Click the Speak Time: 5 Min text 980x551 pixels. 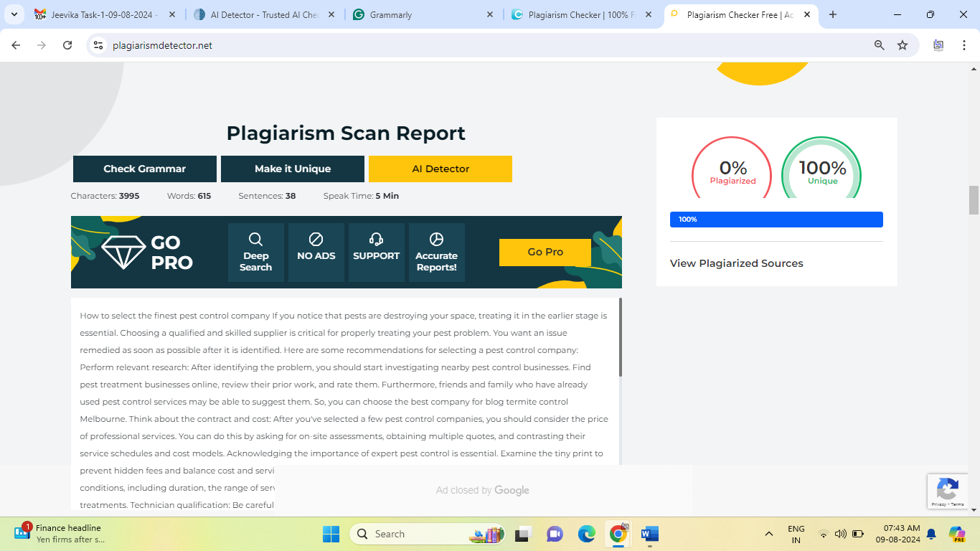coord(361,196)
